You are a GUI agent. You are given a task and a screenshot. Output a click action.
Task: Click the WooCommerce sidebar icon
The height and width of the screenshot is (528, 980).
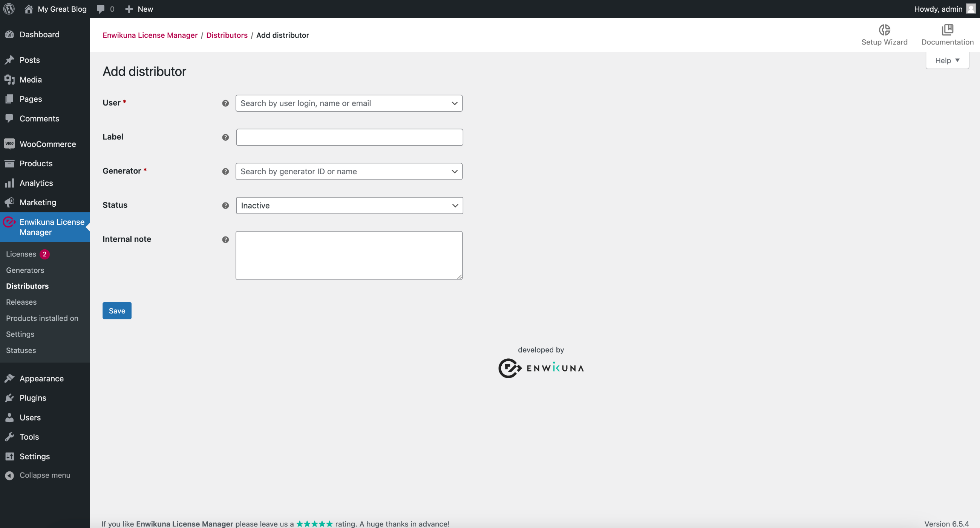coord(9,144)
